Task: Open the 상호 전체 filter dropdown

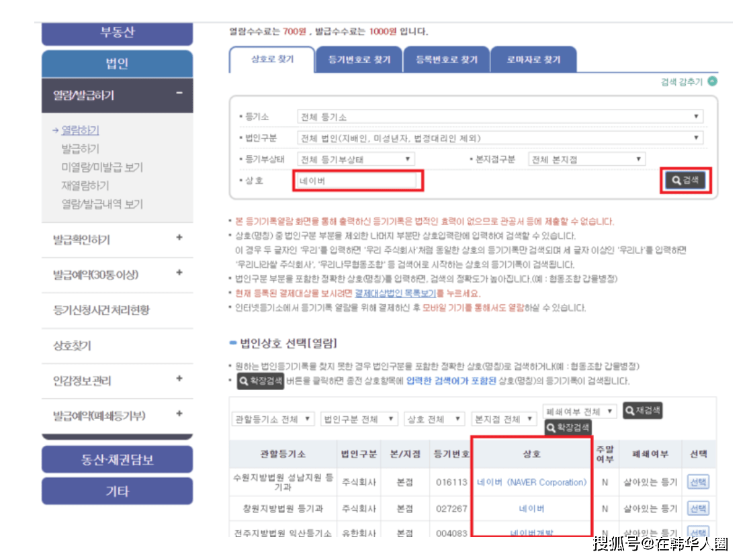Action: (434, 419)
